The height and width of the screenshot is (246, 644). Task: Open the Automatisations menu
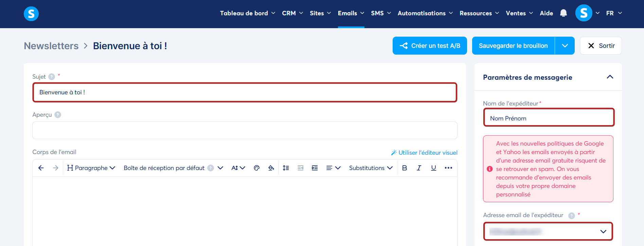coord(425,13)
